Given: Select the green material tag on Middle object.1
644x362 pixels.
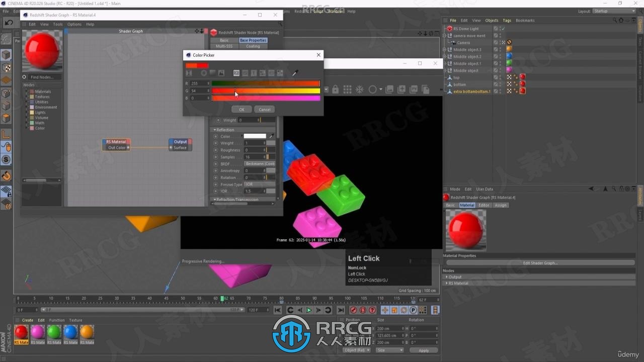Looking at the screenshot, I should click(x=509, y=63).
